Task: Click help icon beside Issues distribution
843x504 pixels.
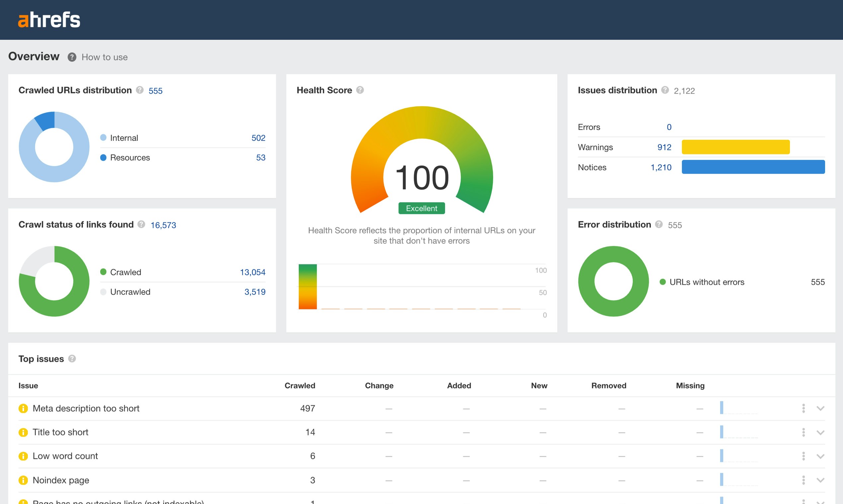Action: click(665, 90)
